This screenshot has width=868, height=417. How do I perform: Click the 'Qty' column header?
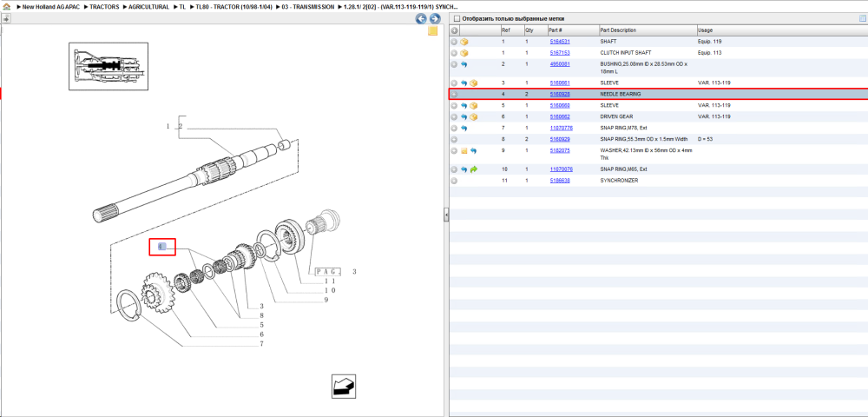(x=529, y=30)
